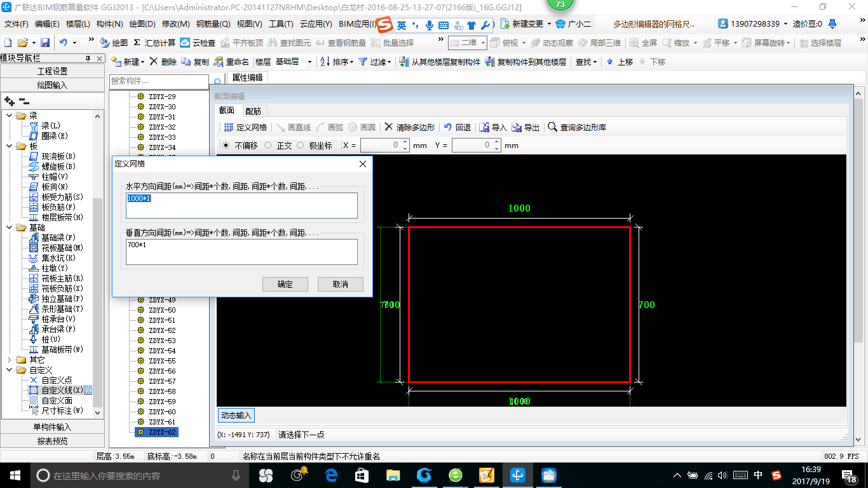Viewport: 868px width, 488px height.
Task: Open the 查找 find dropdown
Action: [x=586, y=62]
